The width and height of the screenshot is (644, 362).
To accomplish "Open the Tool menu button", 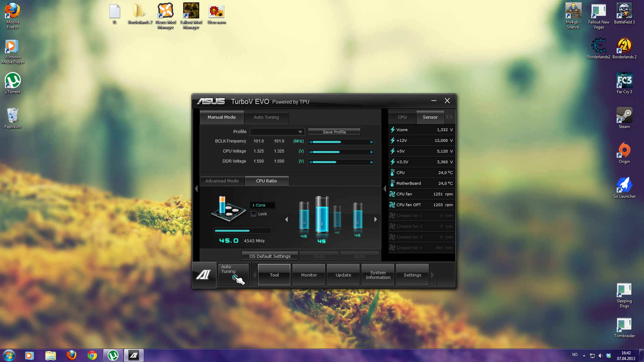I will (x=274, y=275).
